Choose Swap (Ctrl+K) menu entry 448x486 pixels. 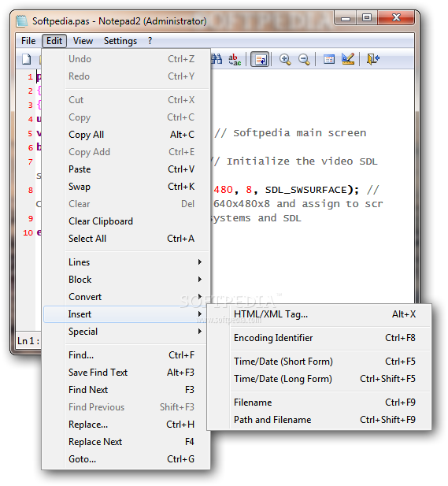click(127, 187)
